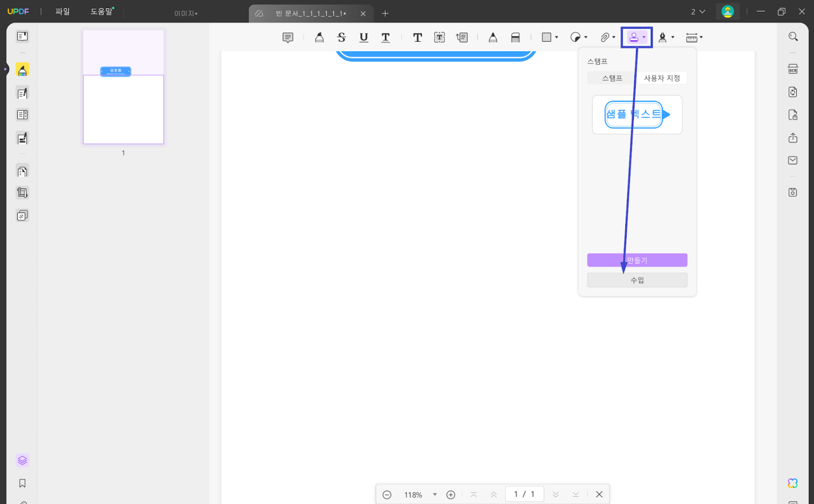Open Reader mode in left sidebar
Viewport: 814px width, 504px height.
coord(22,36)
